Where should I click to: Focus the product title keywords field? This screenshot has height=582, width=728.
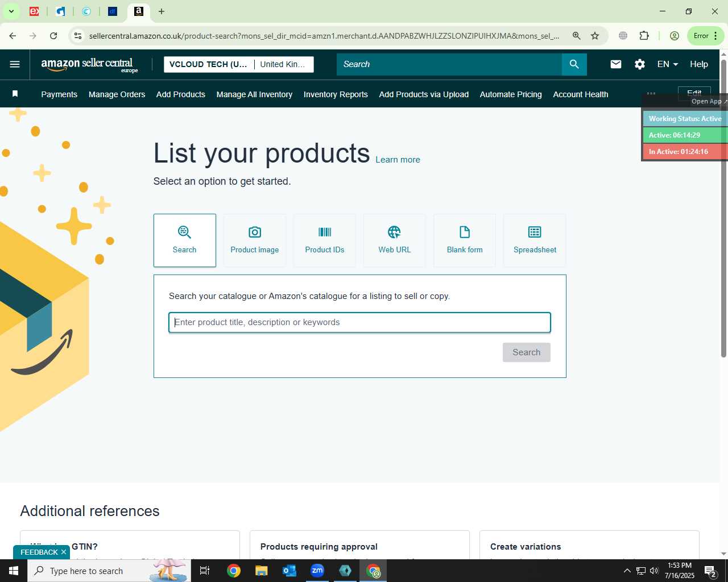point(359,322)
